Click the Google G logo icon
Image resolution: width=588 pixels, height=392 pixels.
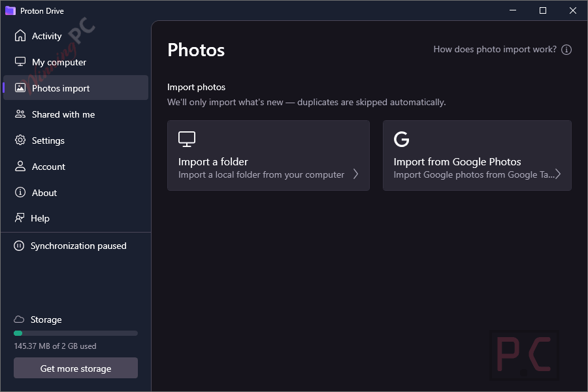pos(402,139)
